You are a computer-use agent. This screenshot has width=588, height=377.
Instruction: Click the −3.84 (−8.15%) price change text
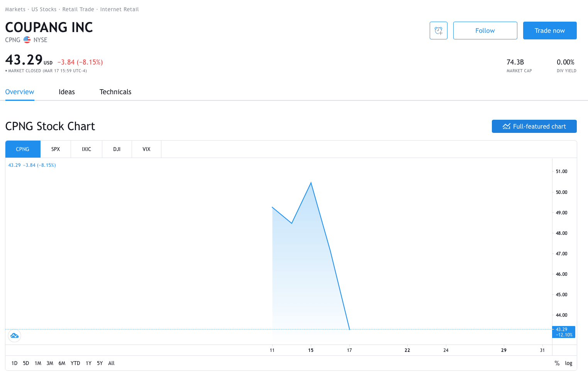coord(80,62)
